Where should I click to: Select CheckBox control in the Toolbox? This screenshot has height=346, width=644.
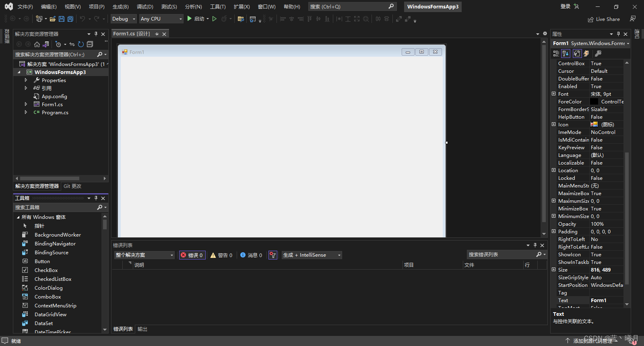tap(46, 270)
